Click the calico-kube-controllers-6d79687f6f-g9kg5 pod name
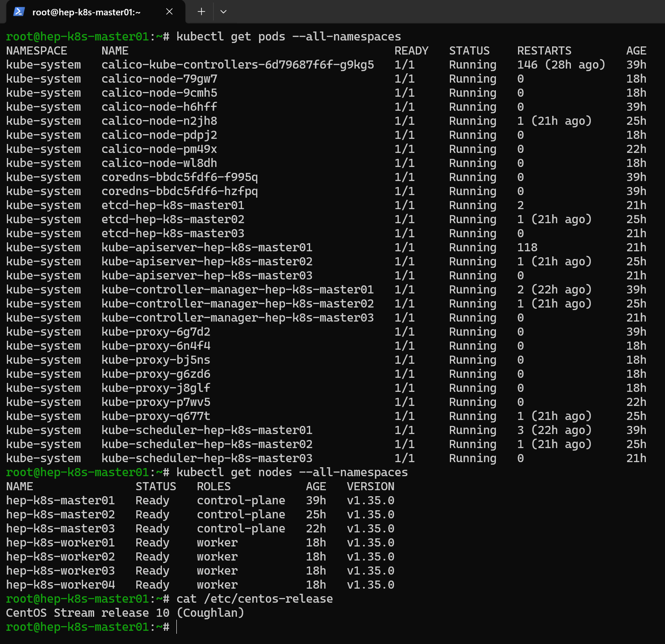Image resolution: width=665 pixels, height=644 pixels. point(237,65)
